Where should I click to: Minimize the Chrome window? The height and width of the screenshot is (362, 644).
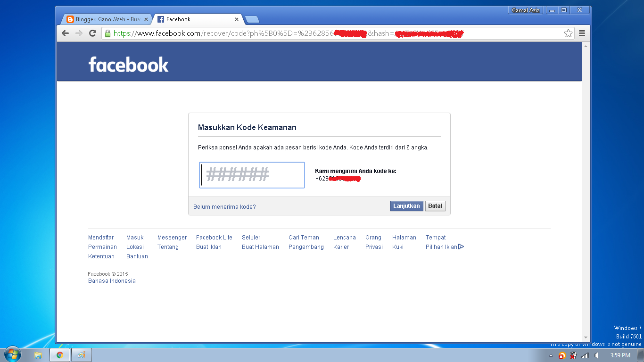[552, 10]
